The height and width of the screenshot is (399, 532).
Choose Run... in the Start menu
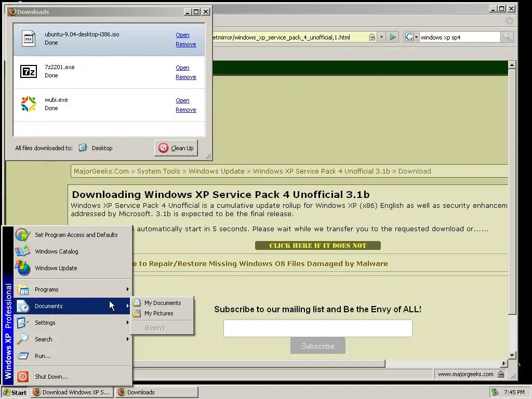[73, 355]
